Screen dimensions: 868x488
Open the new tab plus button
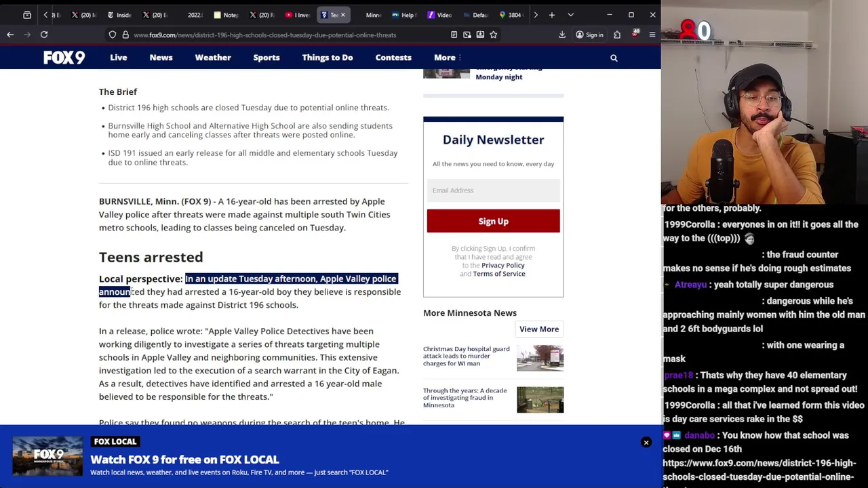pos(552,15)
